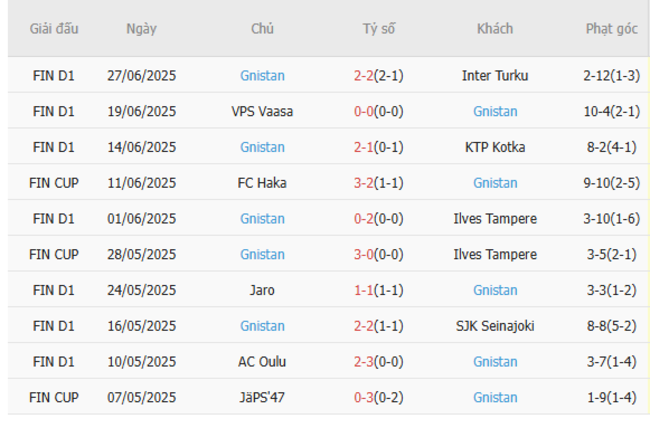Click the "Tỷ số" column header
Image resolution: width=650 pixels, height=428 pixels.
(378, 29)
